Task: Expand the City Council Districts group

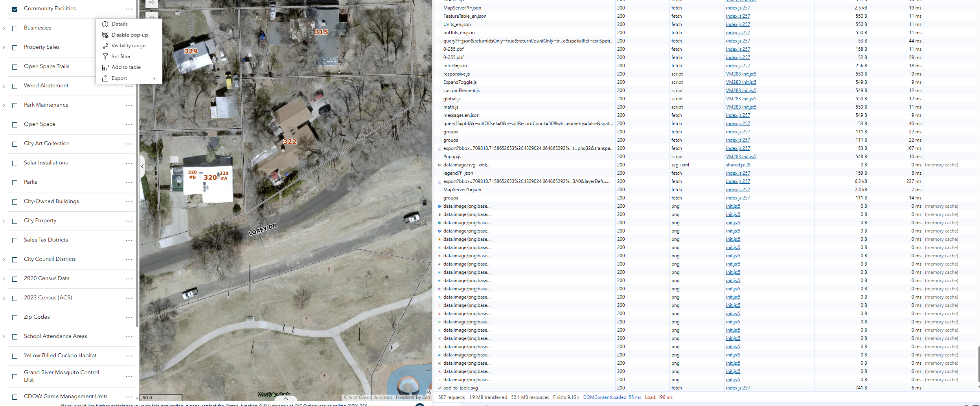Action: point(4,259)
